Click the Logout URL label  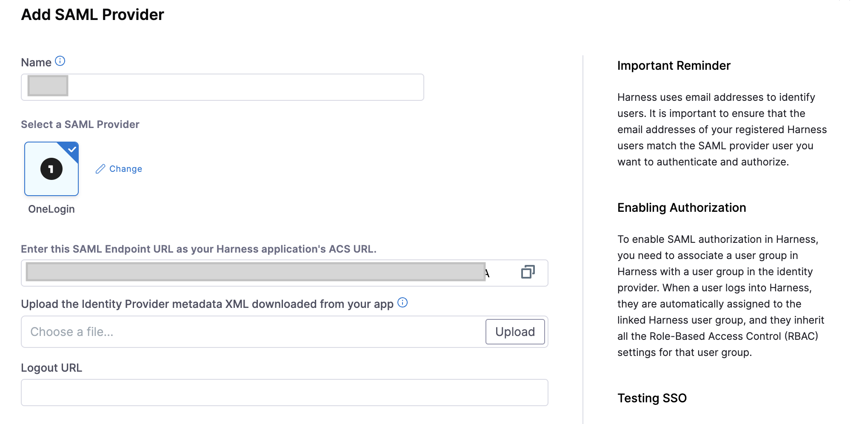[x=51, y=368]
